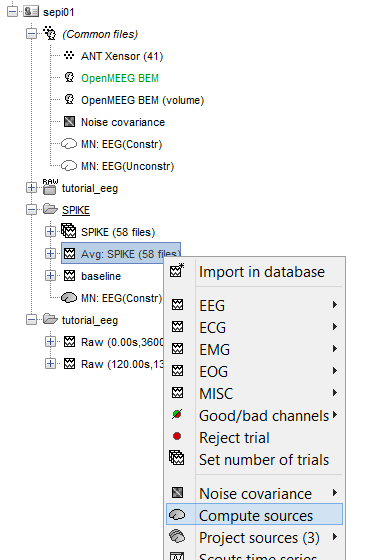Open the Noise covariance submenu in the context menu
This screenshot has width=373, height=560.
(x=254, y=493)
